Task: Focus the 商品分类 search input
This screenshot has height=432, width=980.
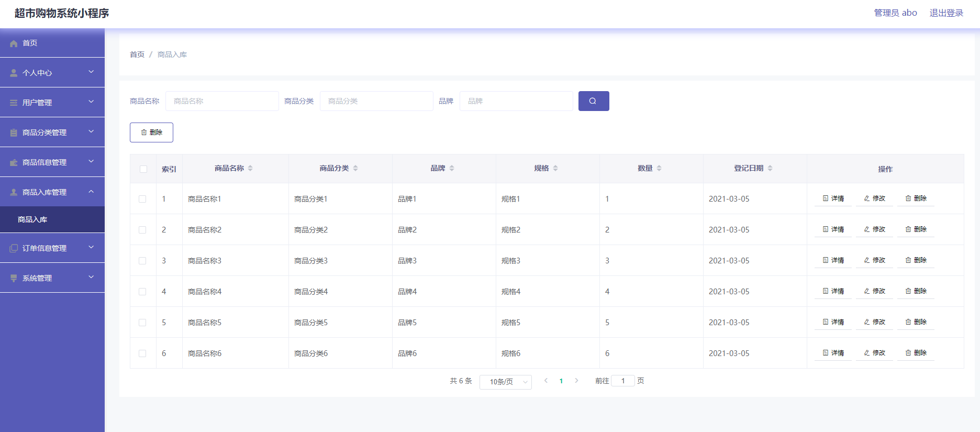Action: [376, 101]
